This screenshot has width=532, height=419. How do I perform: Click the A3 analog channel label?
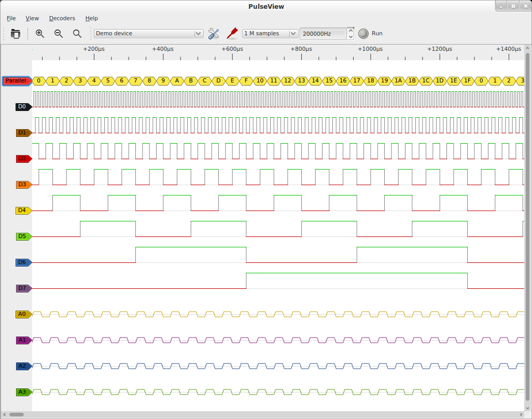[22, 392]
